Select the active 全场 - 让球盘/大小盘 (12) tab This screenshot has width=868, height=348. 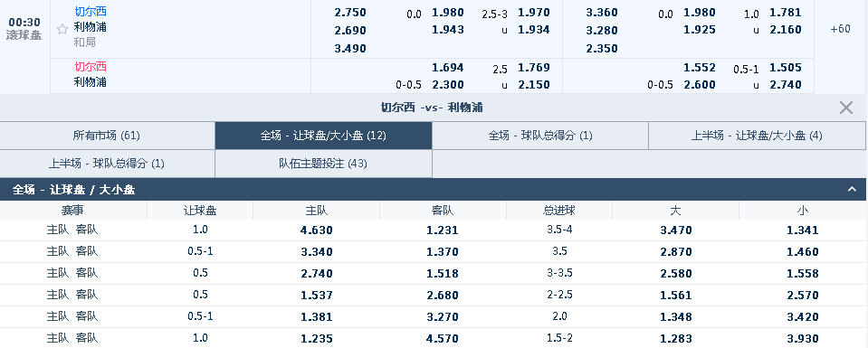click(x=323, y=136)
